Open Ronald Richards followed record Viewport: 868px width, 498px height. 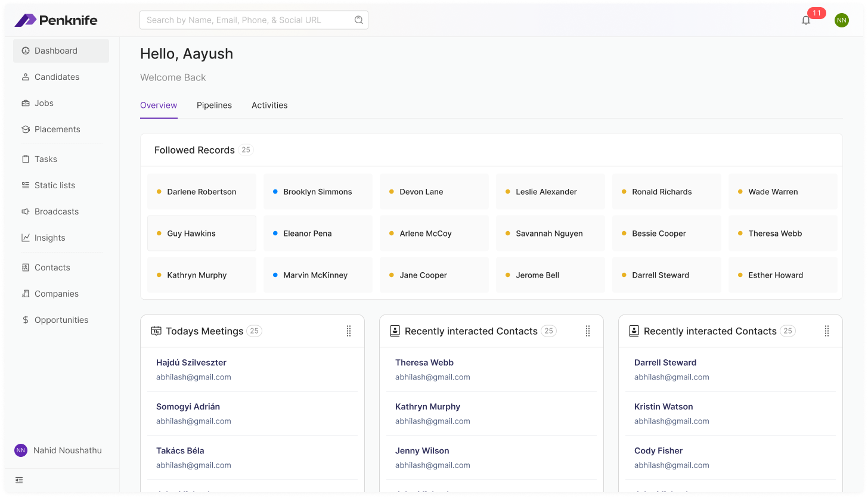[666, 192]
